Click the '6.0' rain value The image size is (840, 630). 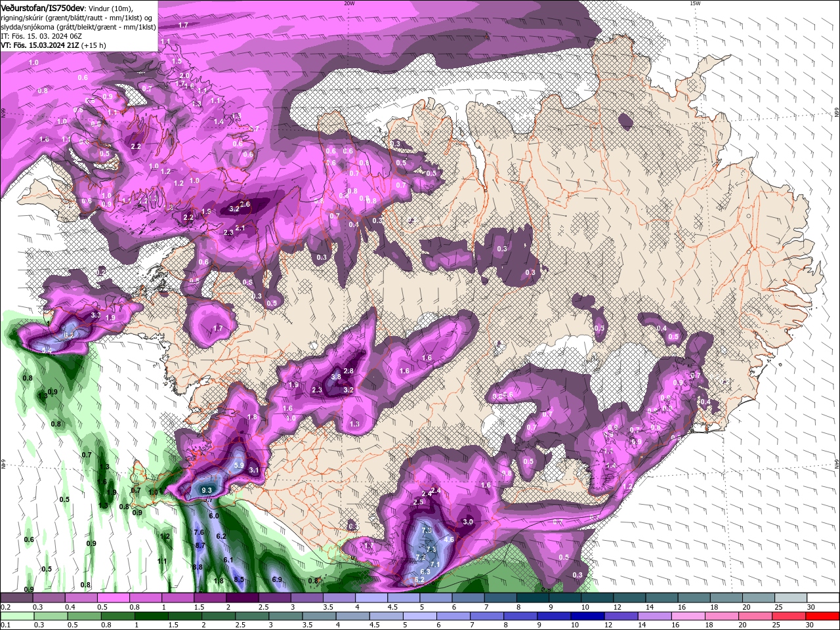(x=214, y=516)
